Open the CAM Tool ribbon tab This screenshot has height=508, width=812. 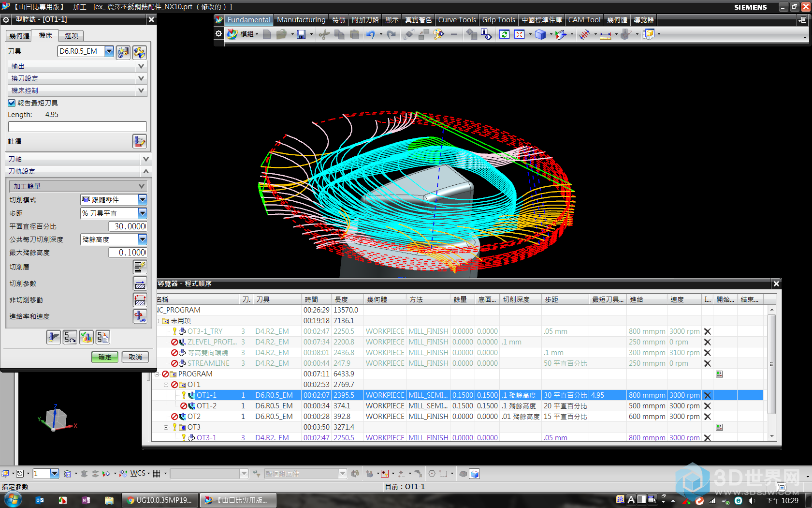coord(584,20)
